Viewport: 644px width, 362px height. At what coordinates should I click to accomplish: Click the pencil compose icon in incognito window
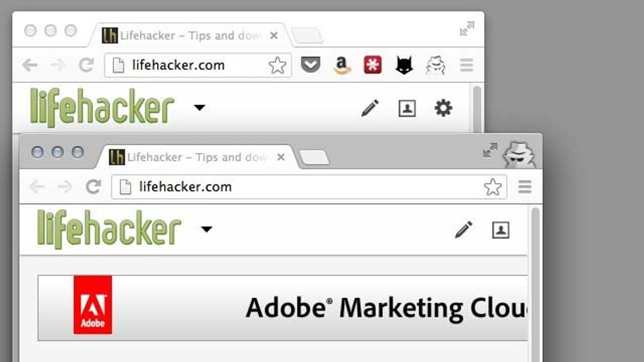pyautogui.click(x=464, y=230)
